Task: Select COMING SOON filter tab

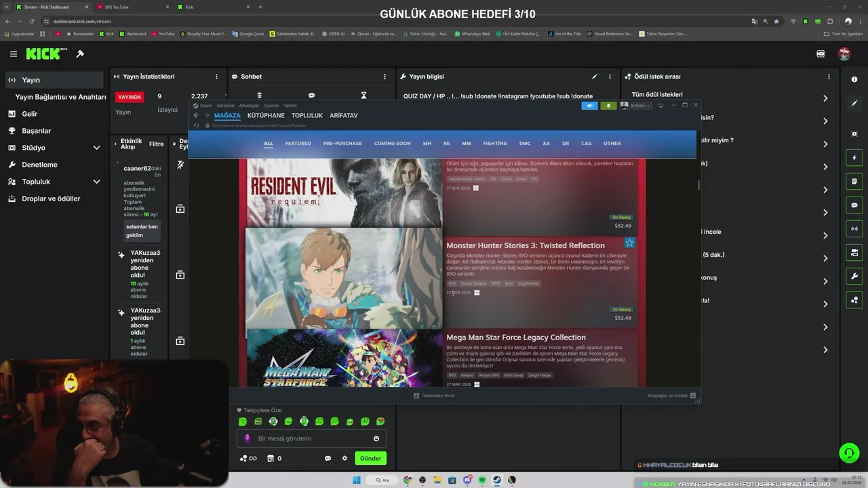Action: coord(392,143)
